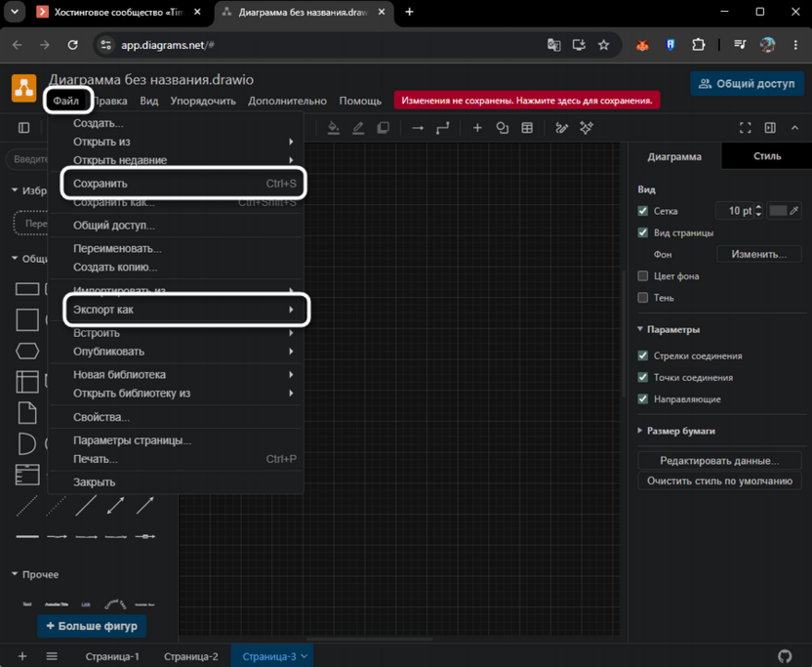
Task: Click the Общий доступ share button
Action: [x=747, y=84]
